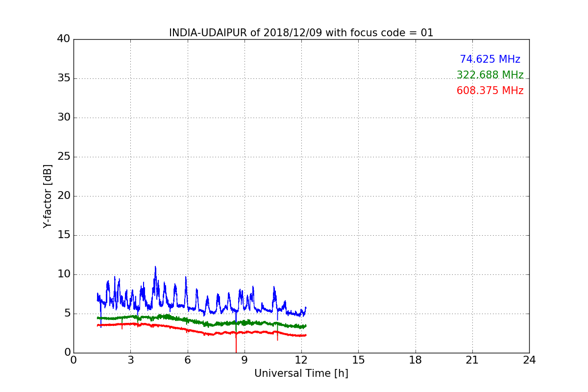Image resolution: width=588 pixels, height=392 pixels.
Task: Pick the 20 tick label on the Y-factor axis
Action: pos(63,196)
